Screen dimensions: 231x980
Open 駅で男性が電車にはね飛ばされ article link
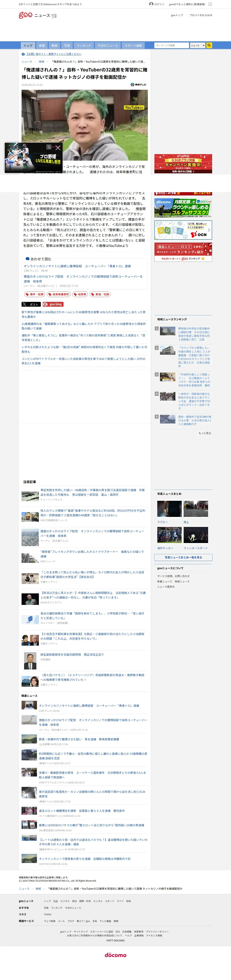pos(84,314)
